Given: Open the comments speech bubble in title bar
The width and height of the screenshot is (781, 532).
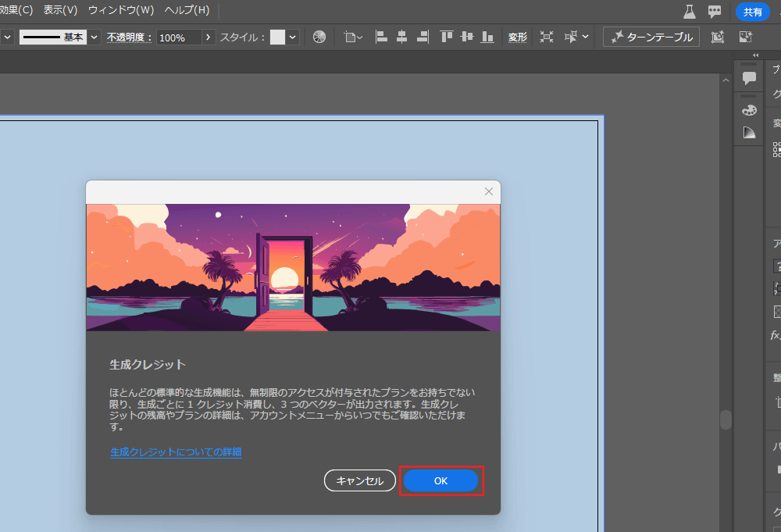Looking at the screenshot, I should click(714, 11).
